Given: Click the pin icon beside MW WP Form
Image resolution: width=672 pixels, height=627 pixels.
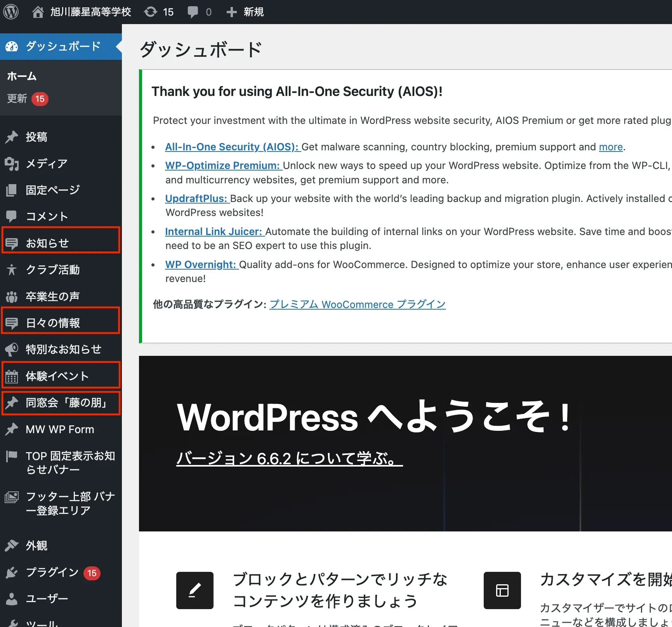Looking at the screenshot, I should pos(12,429).
